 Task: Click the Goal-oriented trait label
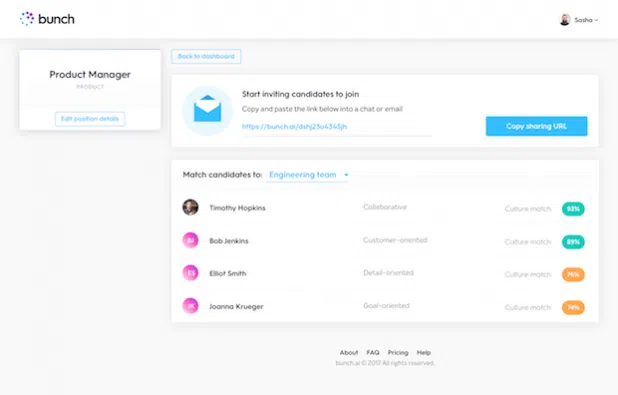(x=386, y=306)
